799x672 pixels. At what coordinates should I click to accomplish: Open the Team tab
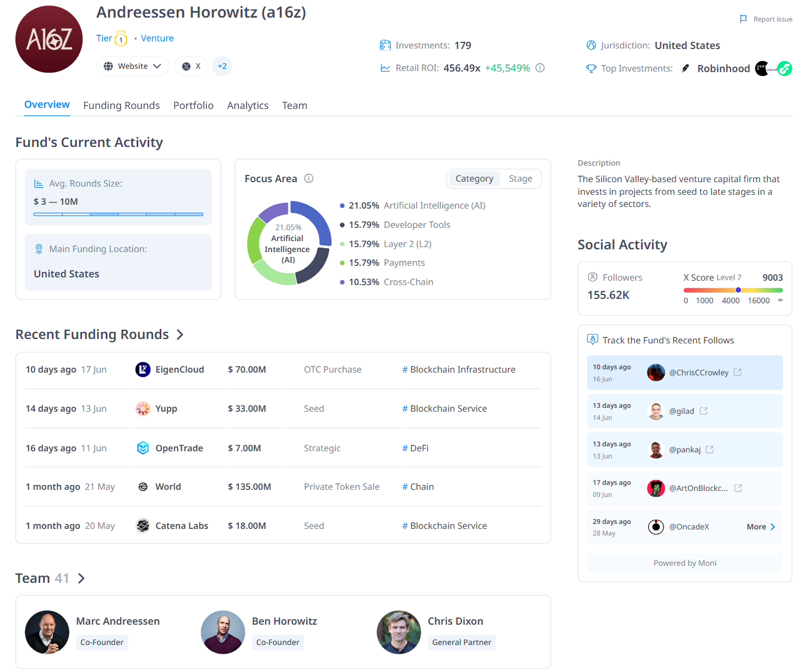pos(295,106)
